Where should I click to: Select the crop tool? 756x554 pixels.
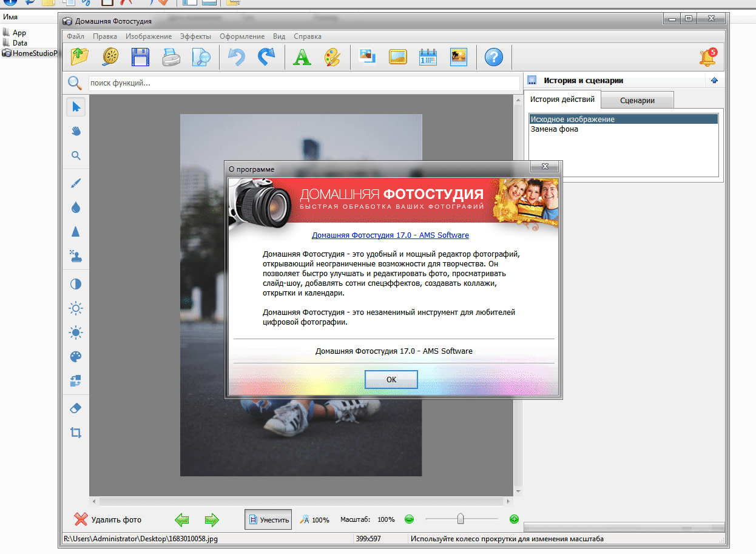76,433
